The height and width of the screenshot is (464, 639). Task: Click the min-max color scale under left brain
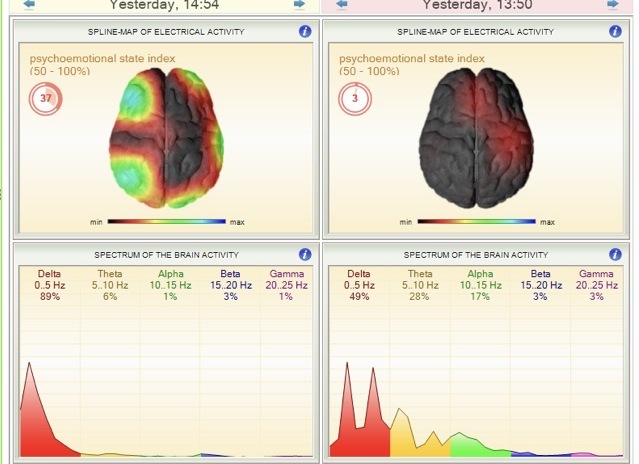[x=167, y=222]
